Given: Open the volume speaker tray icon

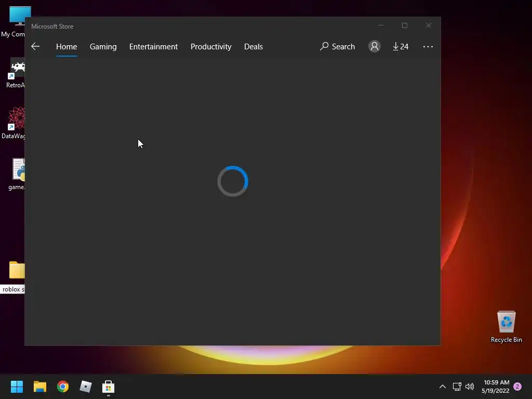Looking at the screenshot, I should tap(470, 387).
